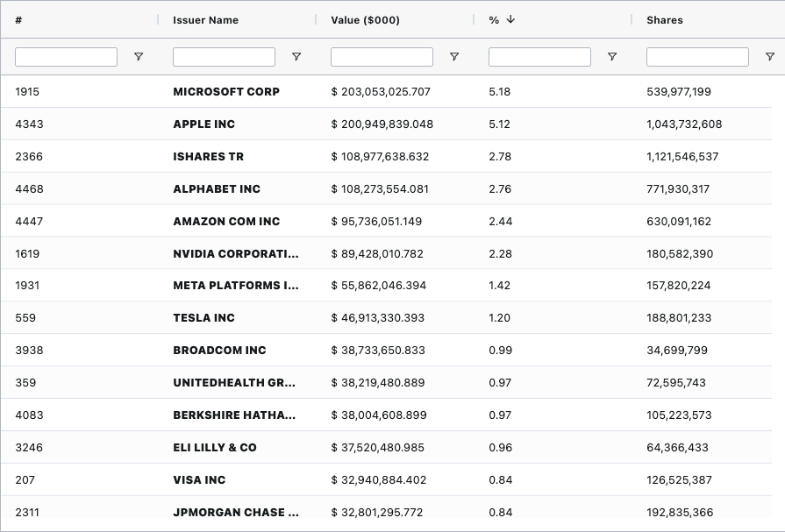Viewport: 785px width, 532px height.
Task: Select APPLE INC issuer name
Action: [203, 124]
